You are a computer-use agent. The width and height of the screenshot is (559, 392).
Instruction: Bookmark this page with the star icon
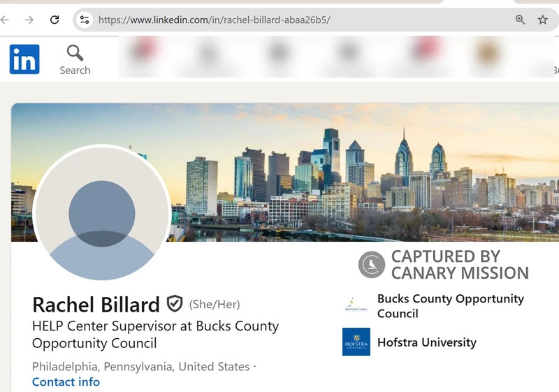coord(543,20)
